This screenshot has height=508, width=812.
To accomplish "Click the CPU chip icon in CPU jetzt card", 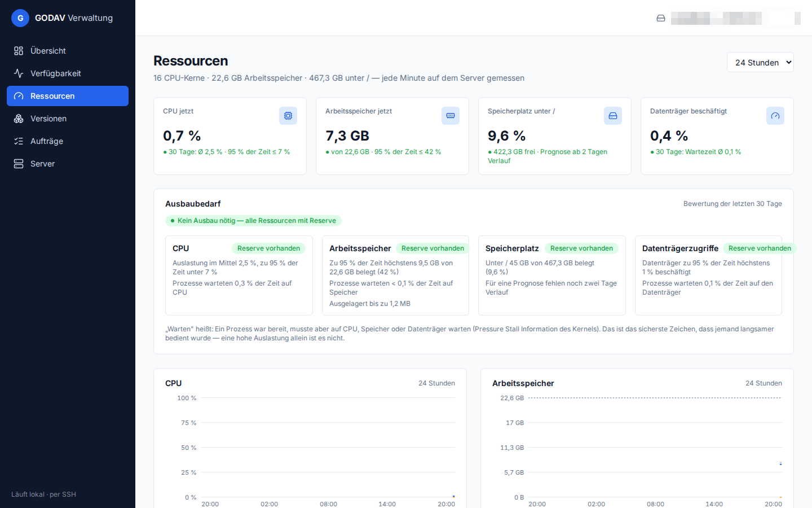I will coord(288,116).
